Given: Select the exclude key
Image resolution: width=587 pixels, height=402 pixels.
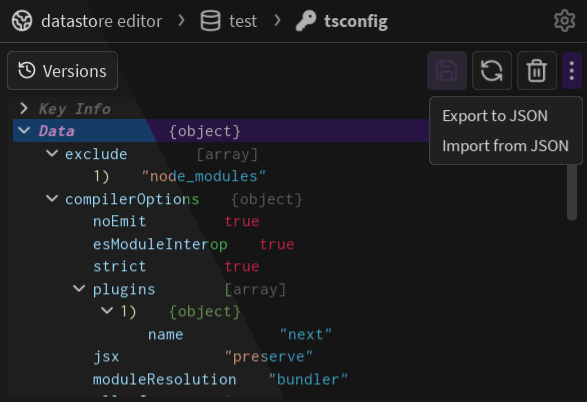Looking at the screenshot, I should [96, 154].
